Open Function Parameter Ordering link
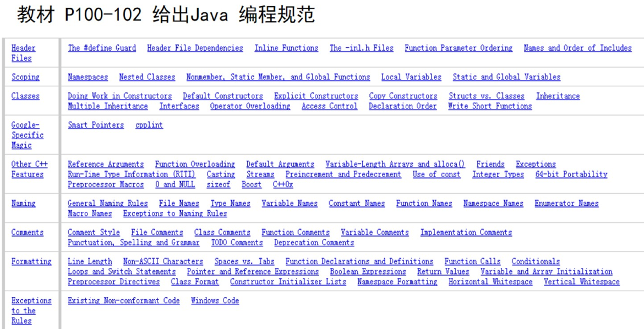This screenshot has width=644, height=329. point(459,48)
